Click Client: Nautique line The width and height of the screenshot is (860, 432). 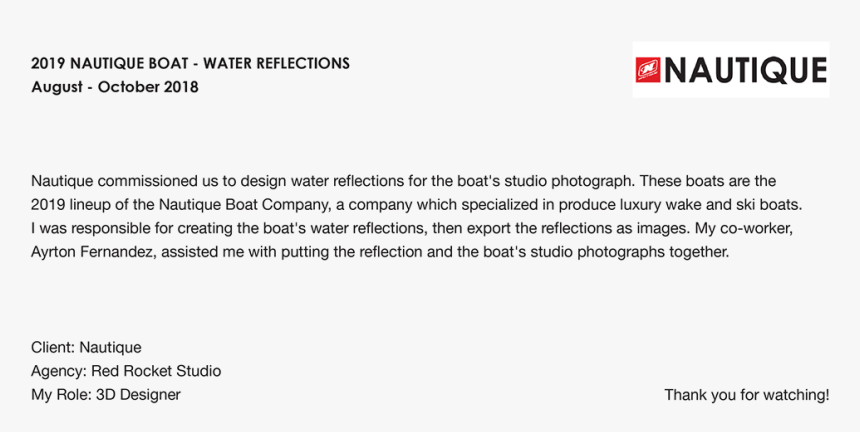86,347
